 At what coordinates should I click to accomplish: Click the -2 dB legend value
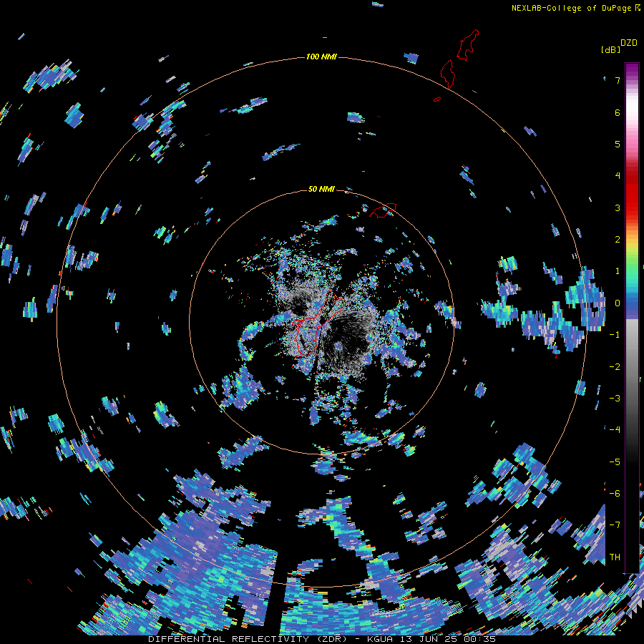pyautogui.click(x=615, y=366)
